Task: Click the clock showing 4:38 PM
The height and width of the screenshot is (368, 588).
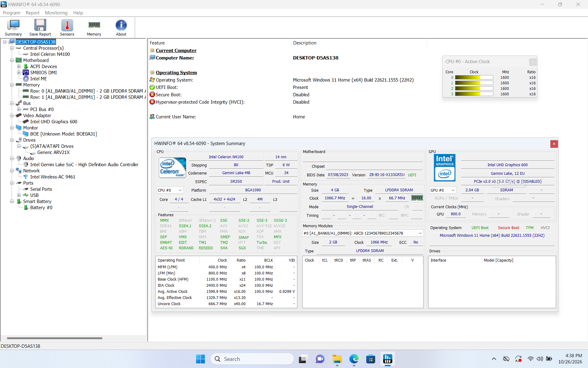Action: pos(573,356)
